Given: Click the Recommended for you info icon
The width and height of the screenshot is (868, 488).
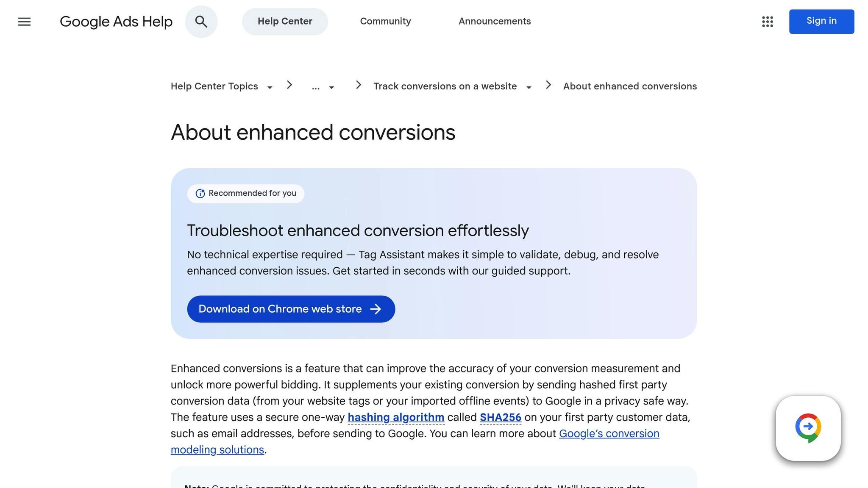Looking at the screenshot, I should (x=200, y=193).
